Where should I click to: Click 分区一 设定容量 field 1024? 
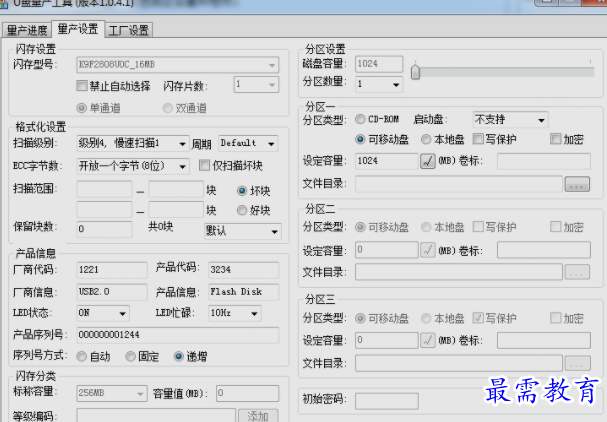point(387,161)
